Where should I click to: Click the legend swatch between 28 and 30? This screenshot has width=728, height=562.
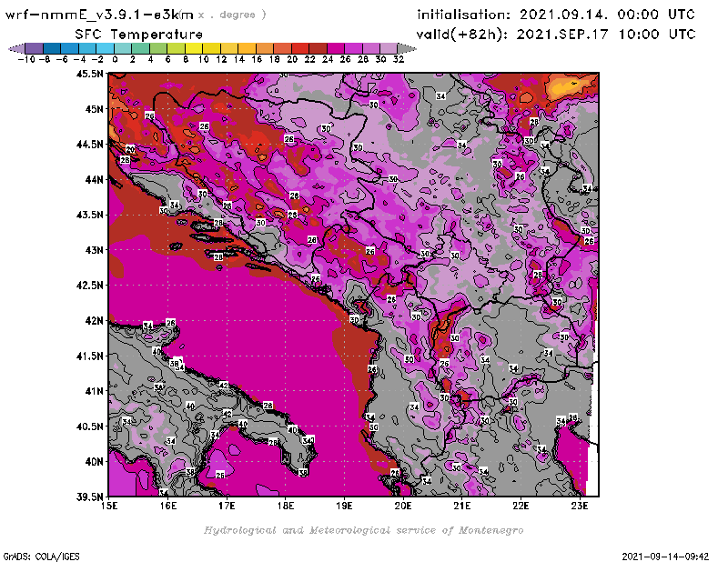pyautogui.click(x=371, y=48)
